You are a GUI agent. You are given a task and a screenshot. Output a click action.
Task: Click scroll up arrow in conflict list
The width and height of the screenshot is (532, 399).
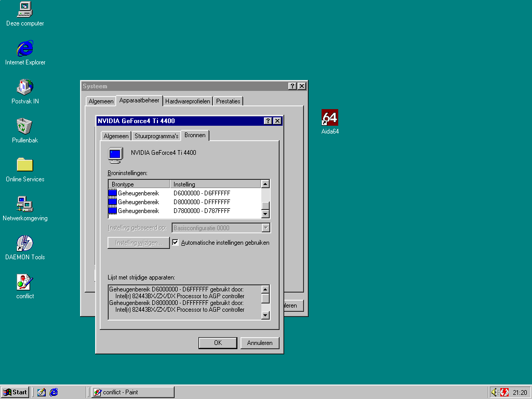click(x=265, y=289)
